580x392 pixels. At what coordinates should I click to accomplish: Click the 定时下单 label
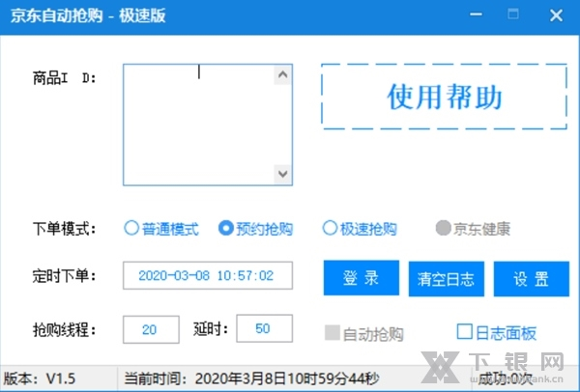pyautogui.click(x=65, y=276)
